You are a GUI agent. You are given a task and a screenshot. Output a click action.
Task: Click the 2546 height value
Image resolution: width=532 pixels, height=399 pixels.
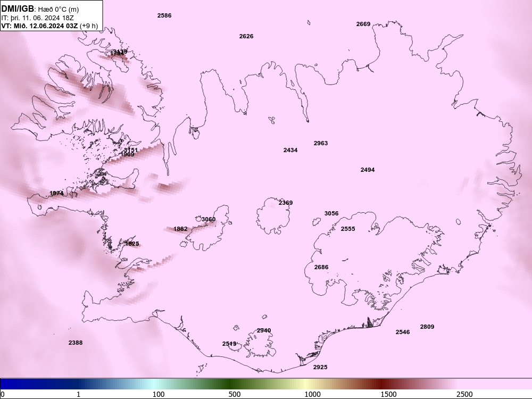pos(403,332)
